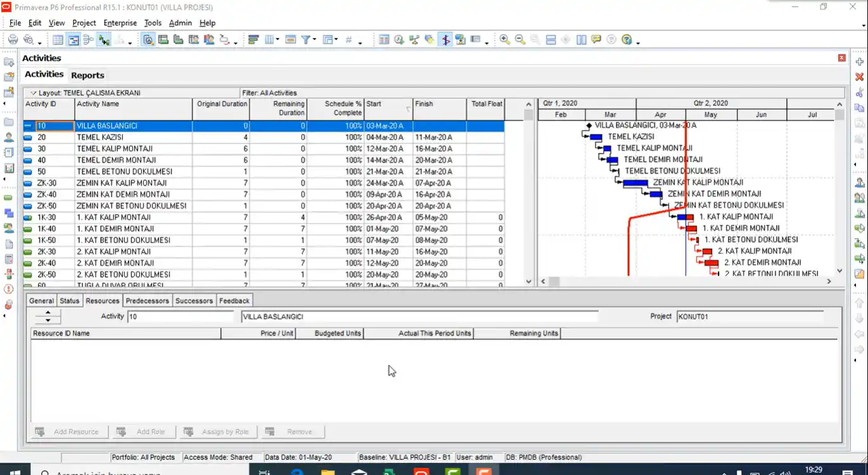868x475 pixels.
Task: Click the Activity ID input field
Action: pos(181,317)
